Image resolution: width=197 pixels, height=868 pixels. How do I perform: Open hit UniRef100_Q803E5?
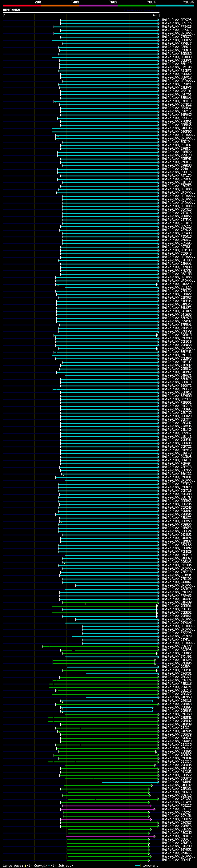(x=177, y=210)
